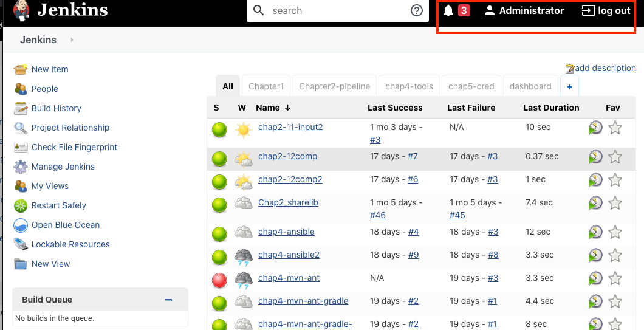Click the search help question mark icon

point(416,10)
